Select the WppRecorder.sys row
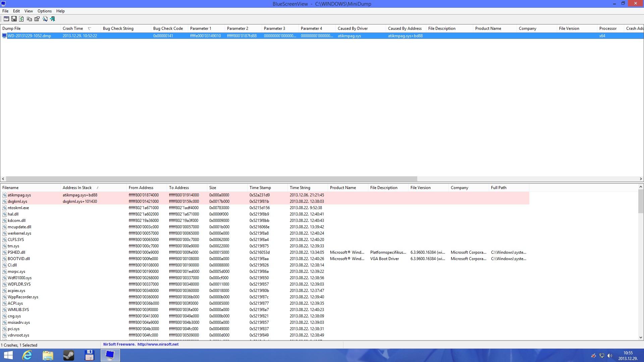This screenshot has width=644, height=362. pos(265,297)
